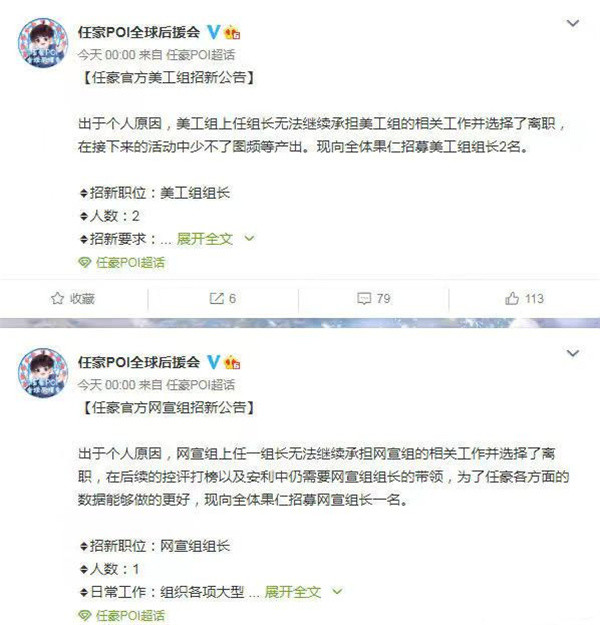Open first post's top-right chevron menu

(x=573, y=23)
